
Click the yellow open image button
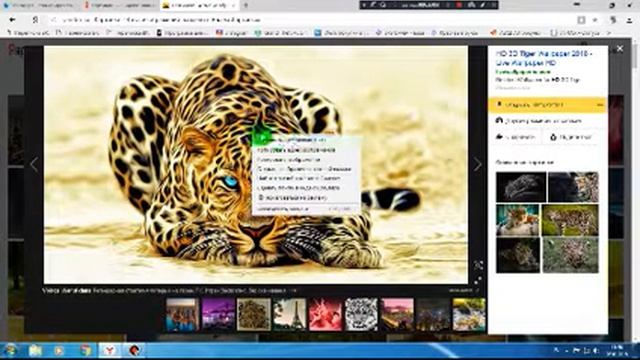542,105
